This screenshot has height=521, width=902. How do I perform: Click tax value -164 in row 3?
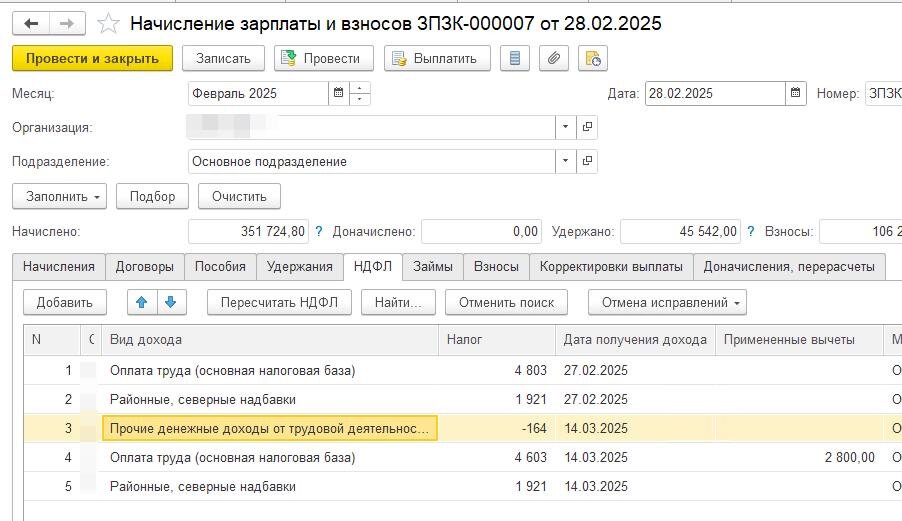click(x=534, y=428)
